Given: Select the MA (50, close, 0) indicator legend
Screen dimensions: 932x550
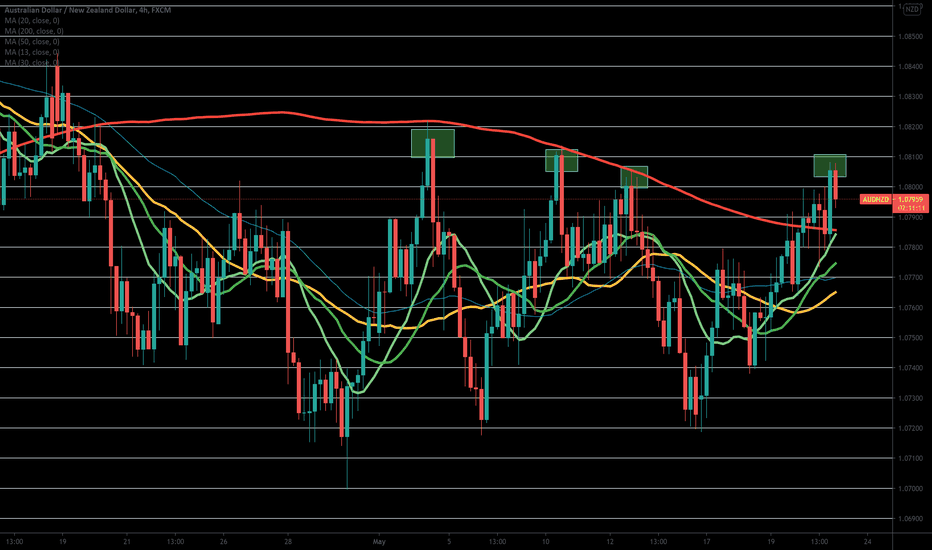Looking at the screenshot, I should point(32,42).
